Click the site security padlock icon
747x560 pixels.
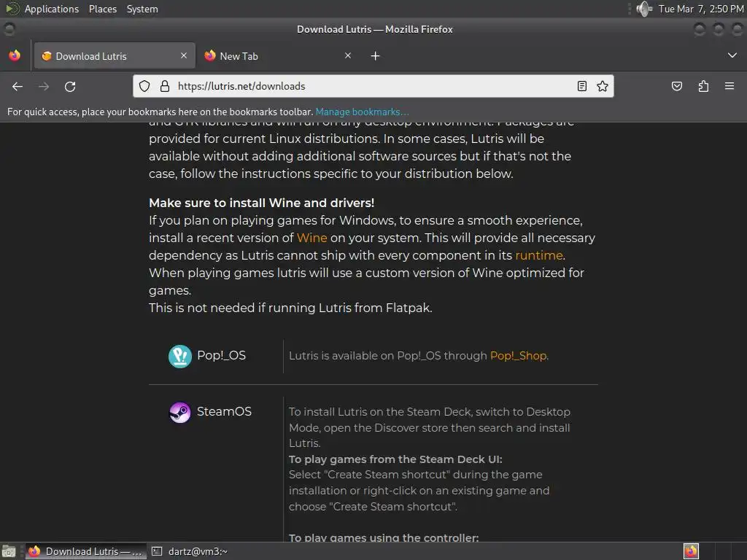[165, 86]
